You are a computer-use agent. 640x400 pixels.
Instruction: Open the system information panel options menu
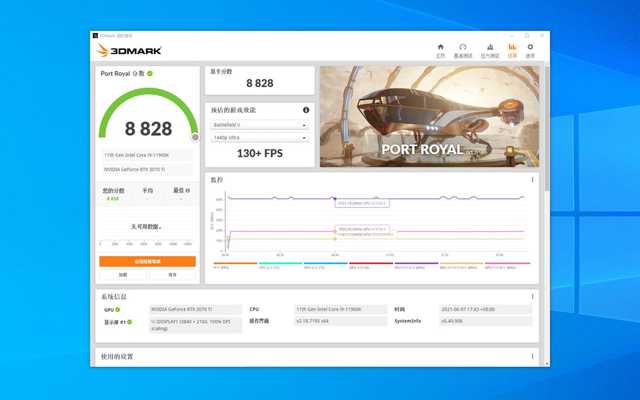click(532, 297)
